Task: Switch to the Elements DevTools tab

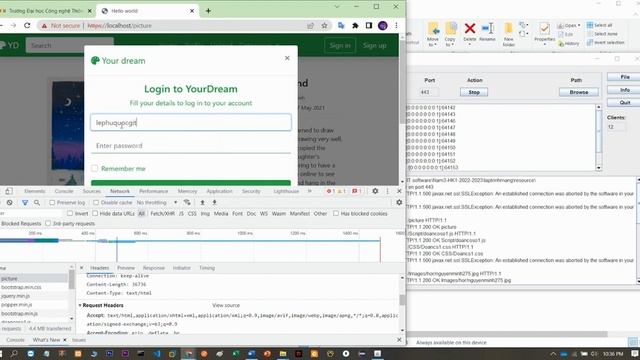Action: click(35, 191)
